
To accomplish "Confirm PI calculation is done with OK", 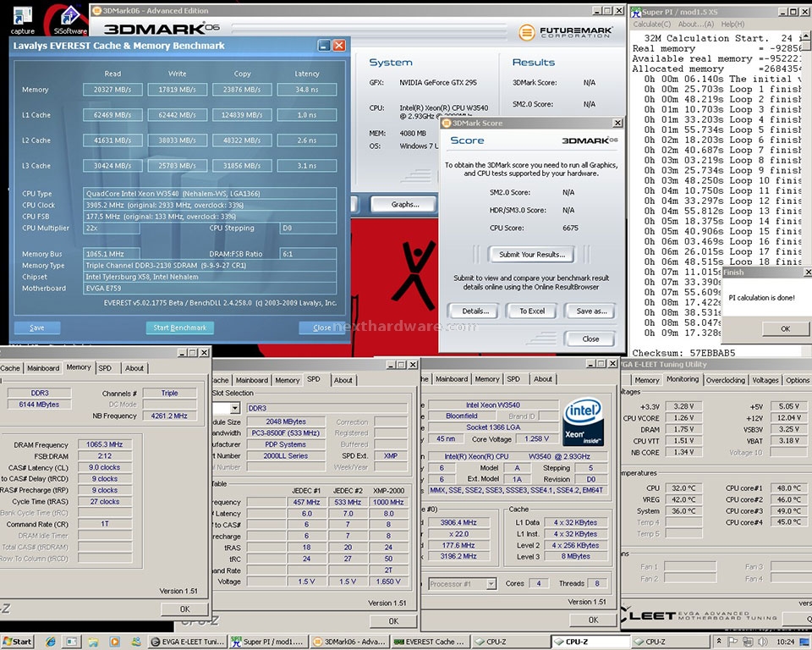I will coord(786,328).
